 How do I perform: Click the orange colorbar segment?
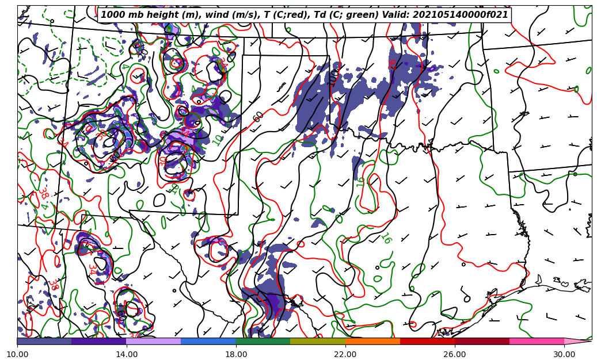click(372, 341)
